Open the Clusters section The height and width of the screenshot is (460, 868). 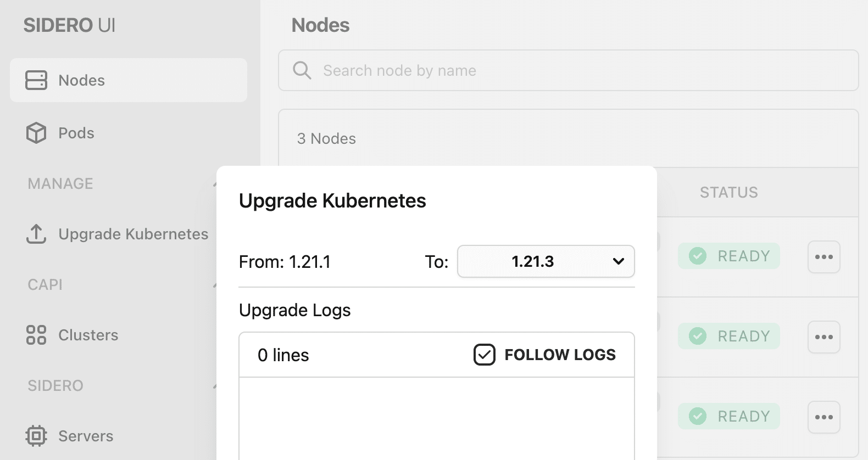88,335
